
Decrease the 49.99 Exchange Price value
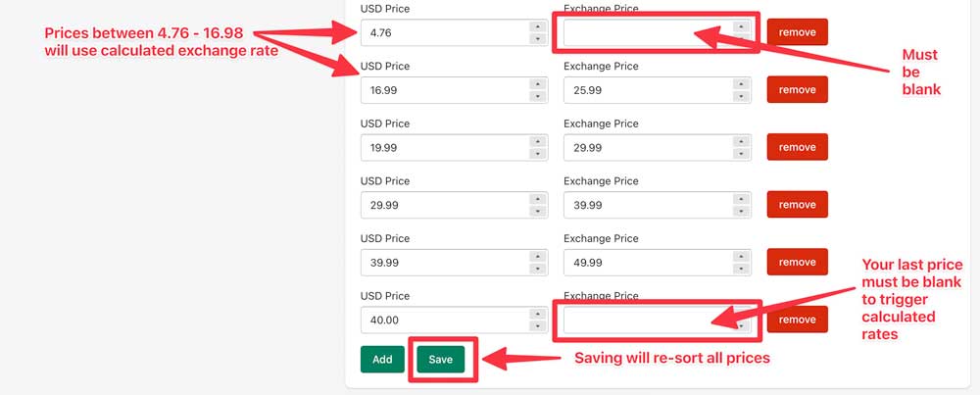pos(742,269)
